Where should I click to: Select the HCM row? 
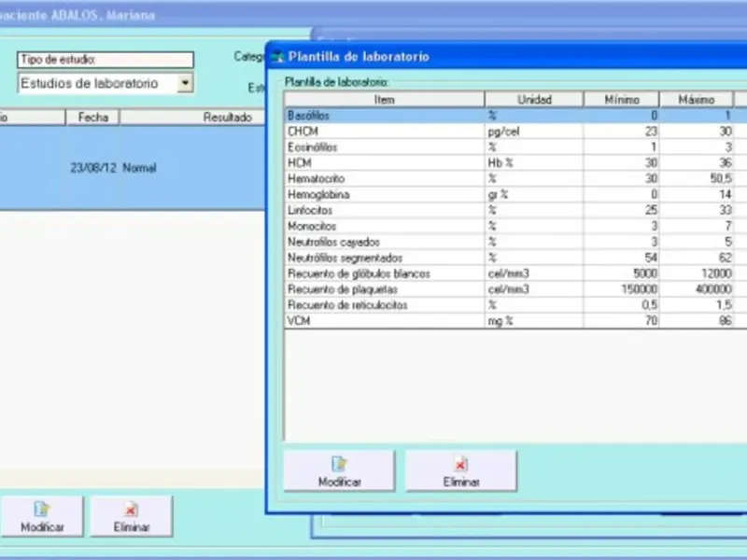point(515,162)
